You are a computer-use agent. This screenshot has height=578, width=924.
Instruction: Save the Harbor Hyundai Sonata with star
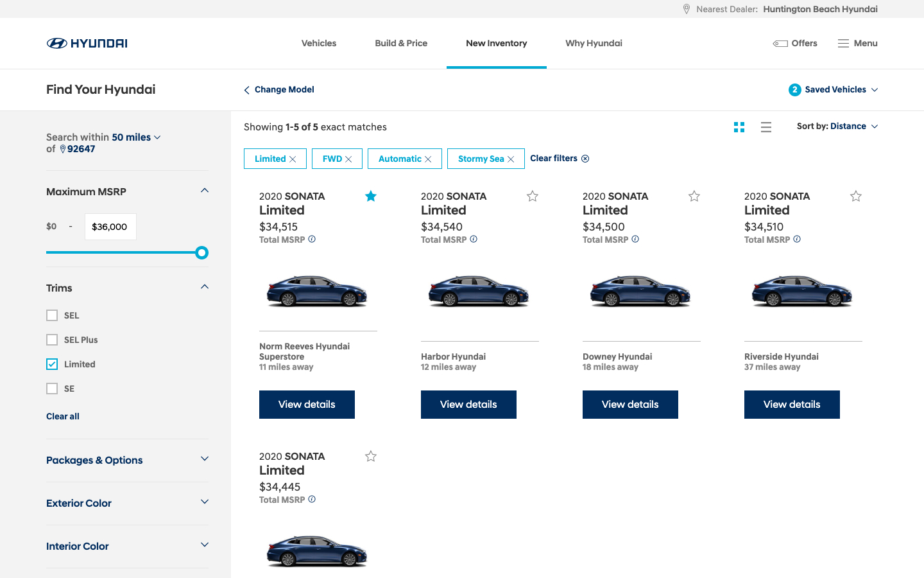tap(533, 197)
